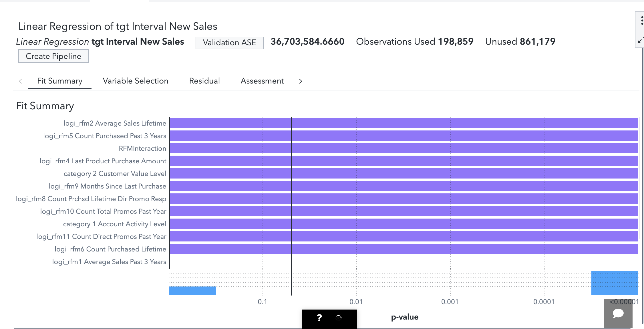Image resolution: width=644 pixels, height=329 pixels.
Task: Click the small blue histogram bar at left
Action: (192, 291)
